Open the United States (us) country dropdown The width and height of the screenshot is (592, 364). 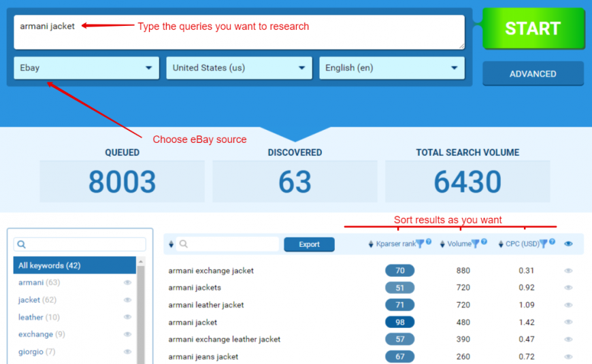239,68
